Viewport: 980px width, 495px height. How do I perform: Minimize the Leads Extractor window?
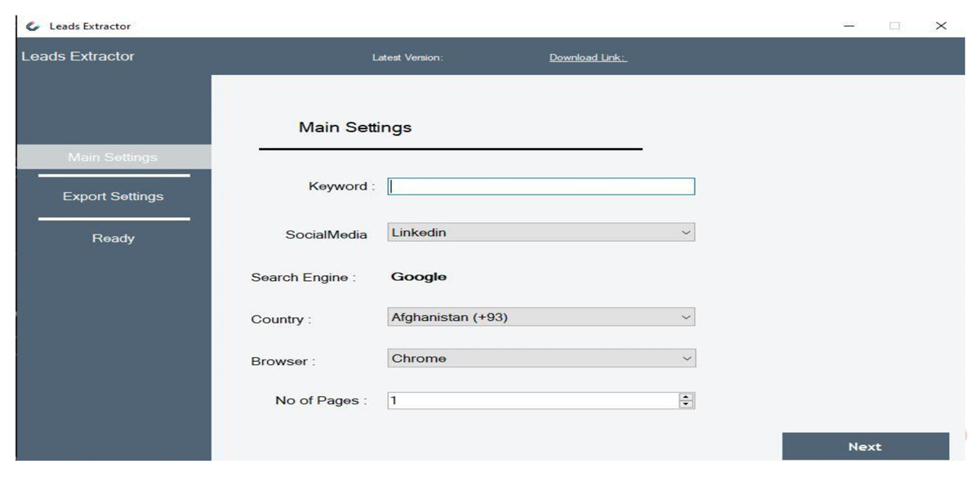pyautogui.click(x=849, y=26)
